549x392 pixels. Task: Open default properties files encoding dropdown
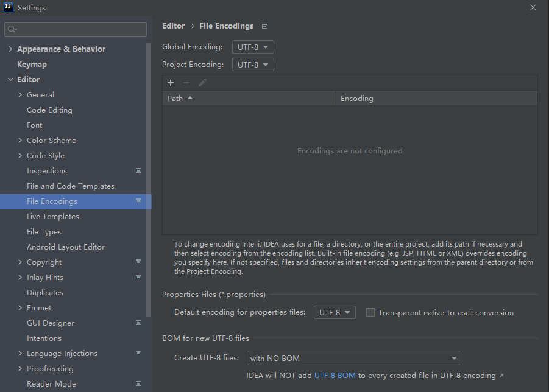(335, 312)
